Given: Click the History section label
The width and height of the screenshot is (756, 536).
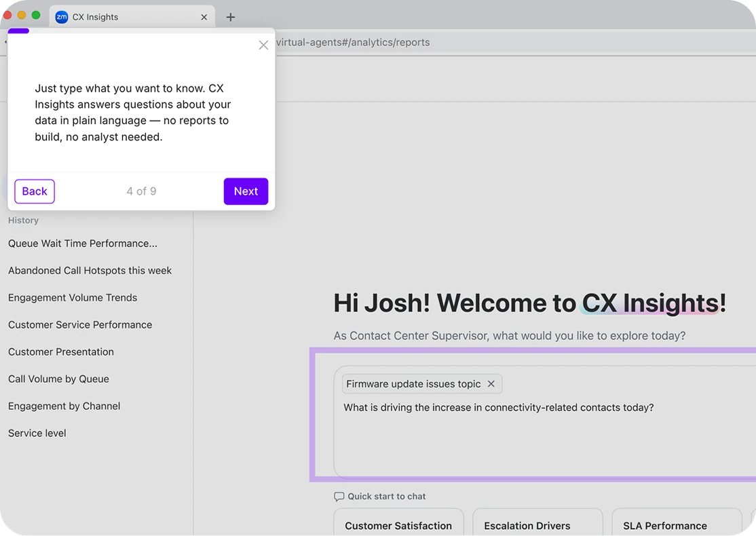Looking at the screenshot, I should coord(23,221).
